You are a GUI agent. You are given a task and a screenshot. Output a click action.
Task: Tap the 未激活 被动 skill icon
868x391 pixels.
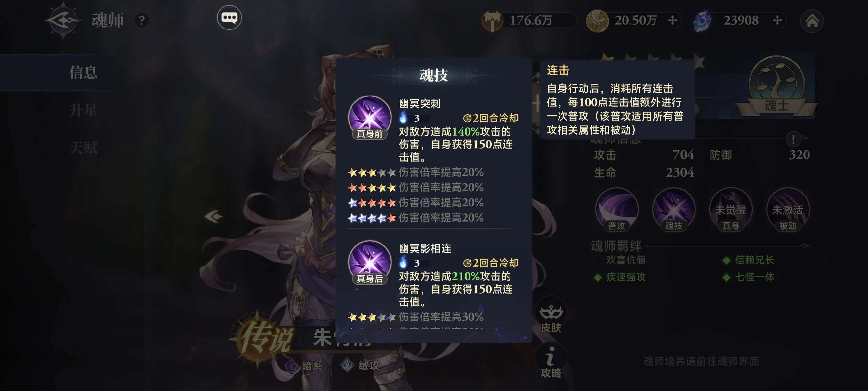[787, 210]
